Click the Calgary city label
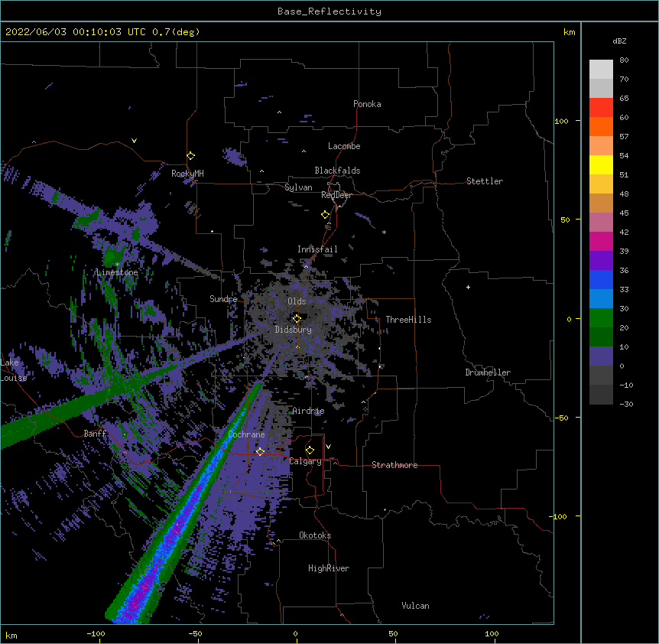The height and width of the screenshot is (644, 659). click(x=305, y=461)
